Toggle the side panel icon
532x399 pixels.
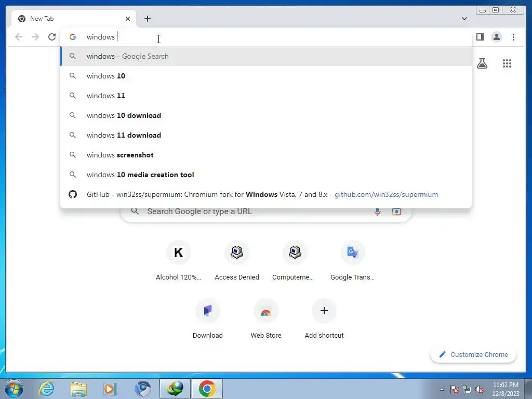pyautogui.click(x=480, y=37)
